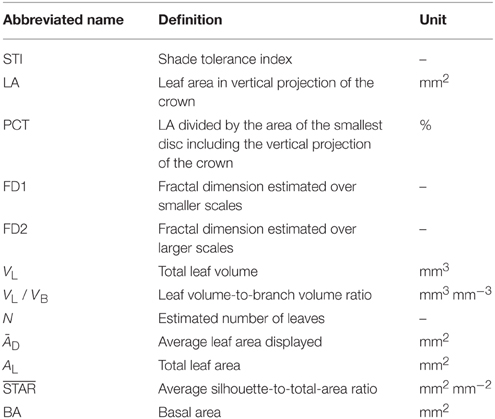
Task: Click the 'Abbreviated name' column header
Action: coord(63,20)
